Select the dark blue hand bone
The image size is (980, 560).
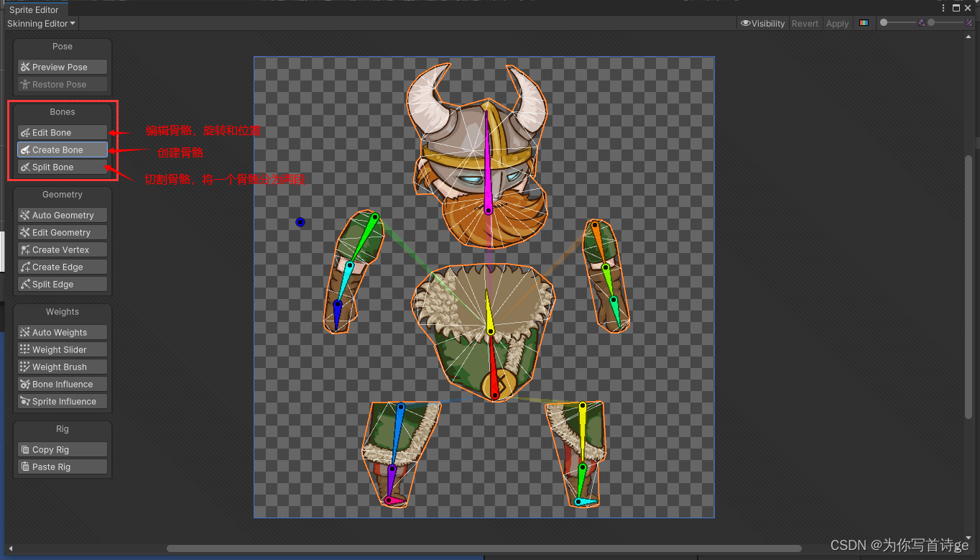click(337, 316)
